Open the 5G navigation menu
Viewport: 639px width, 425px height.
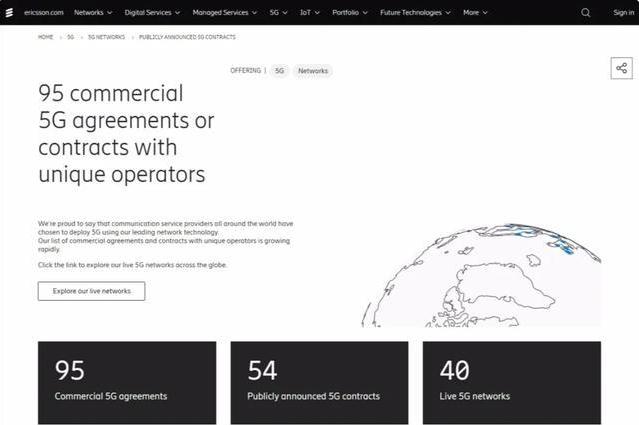[x=278, y=13]
